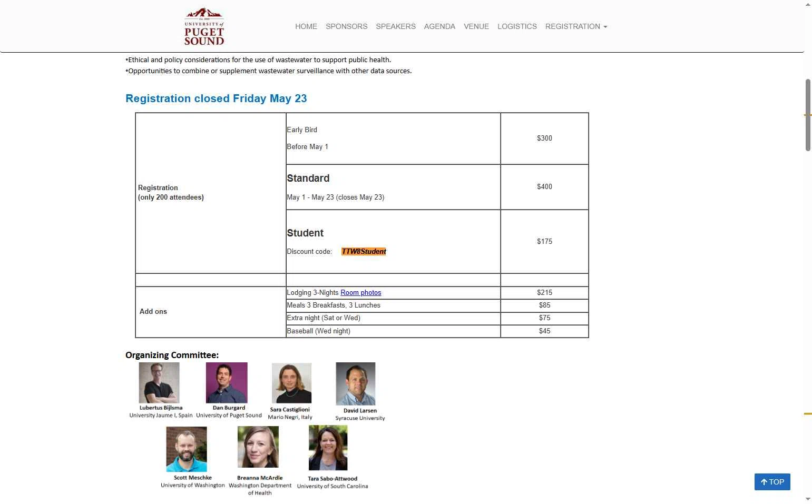Expand the REGISTRATION dropdown menu
This screenshot has height=504, width=812.
(x=576, y=26)
